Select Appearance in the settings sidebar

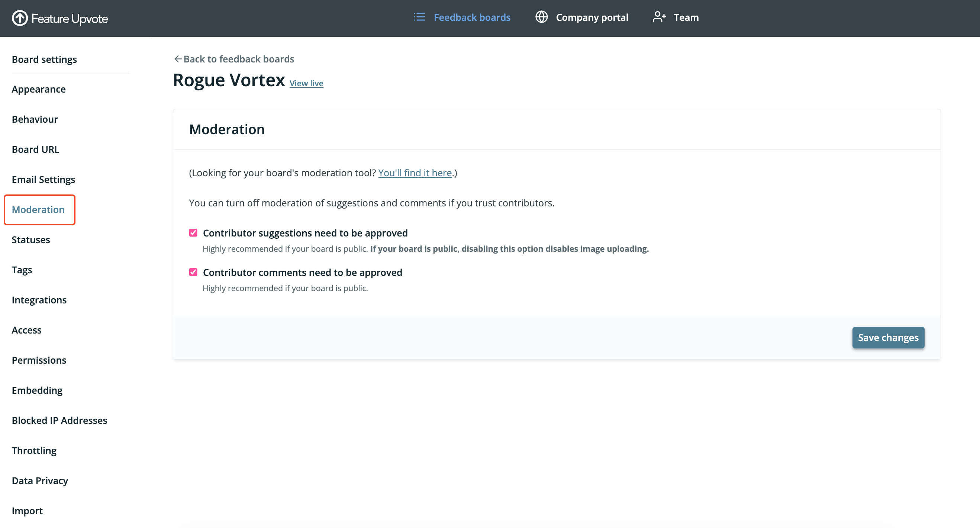39,89
